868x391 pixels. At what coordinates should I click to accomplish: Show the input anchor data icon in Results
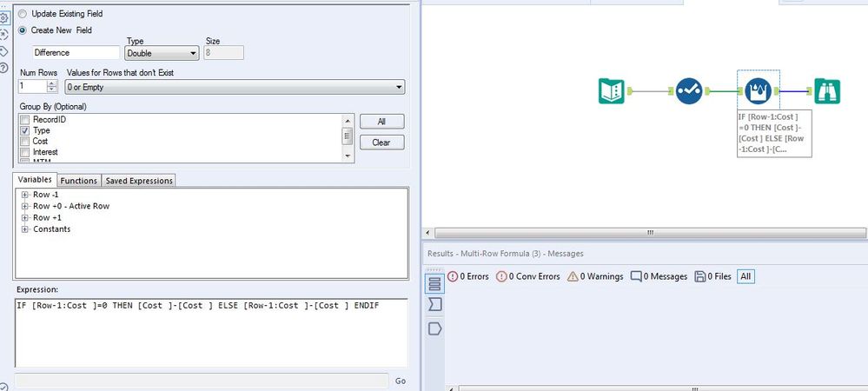click(x=434, y=304)
